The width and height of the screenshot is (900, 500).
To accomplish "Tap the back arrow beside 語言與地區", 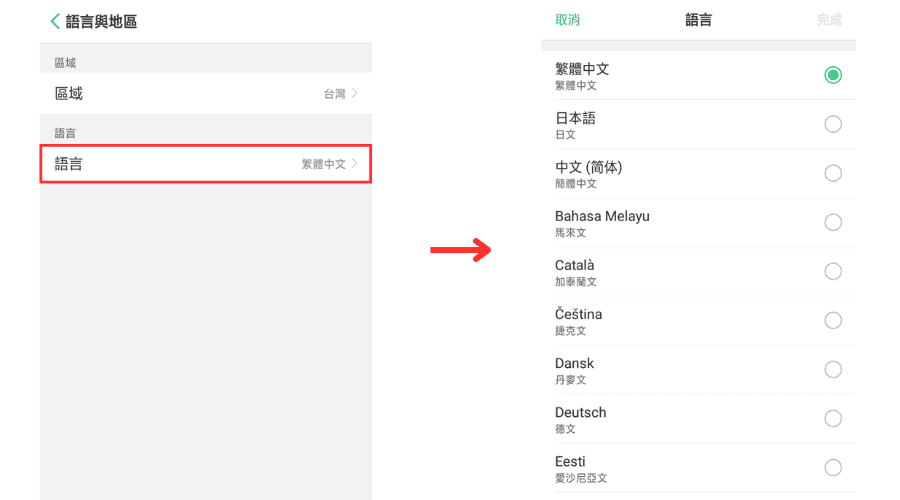I will click(55, 21).
